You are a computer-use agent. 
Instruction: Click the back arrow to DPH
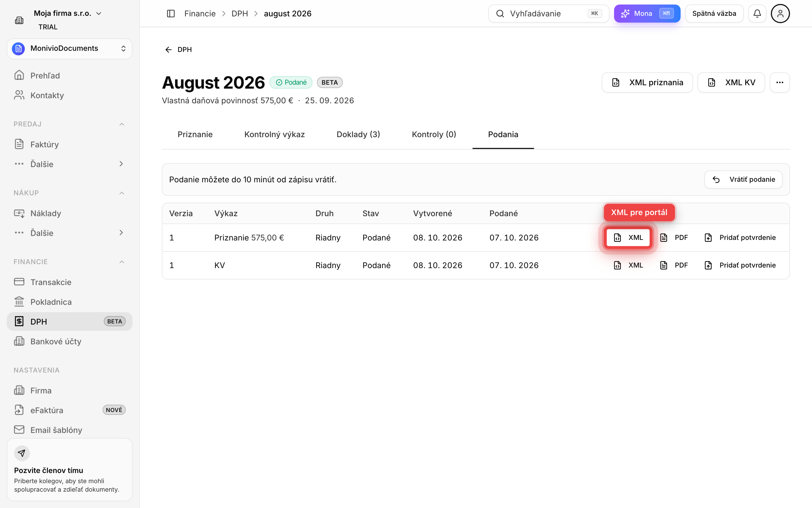coord(178,50)
